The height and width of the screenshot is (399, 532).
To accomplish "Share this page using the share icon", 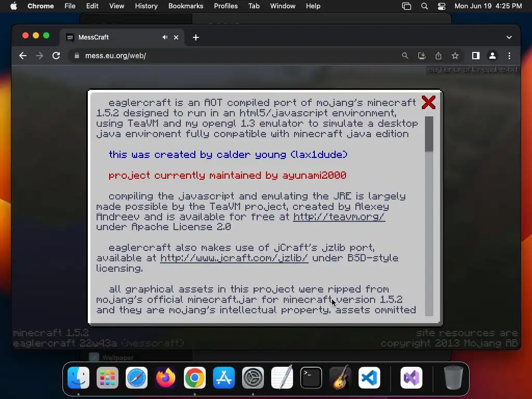I will click(x=438, y=56).
